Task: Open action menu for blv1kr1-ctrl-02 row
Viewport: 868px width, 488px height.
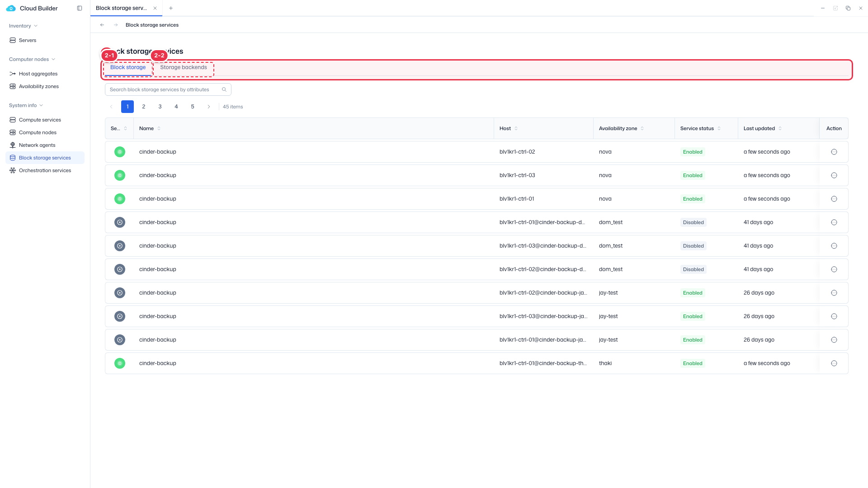Action: click(x=834, y=152)
